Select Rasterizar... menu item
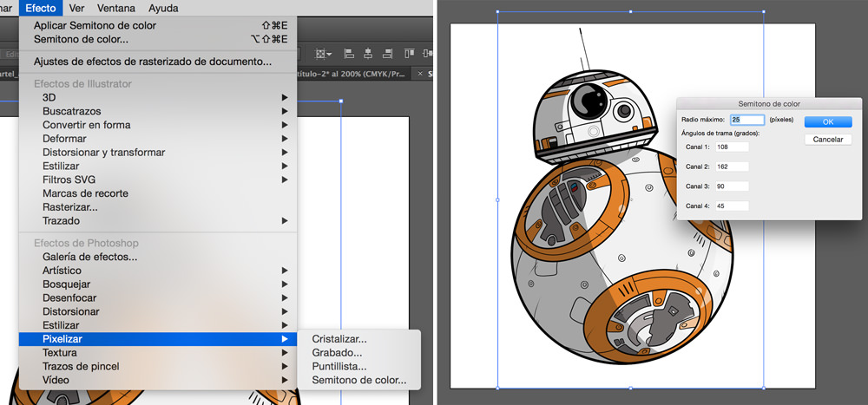The height and width of the screenshot is (405, 868). coord(158,207)
